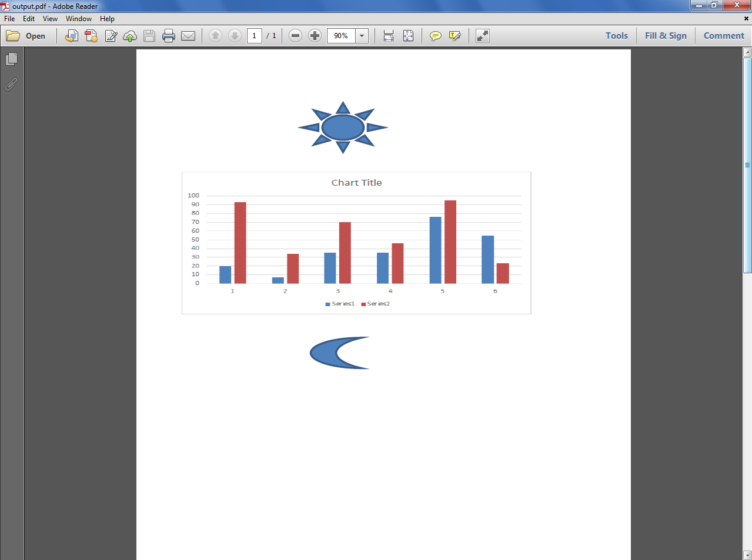Open the File menu

coord(9,19)
